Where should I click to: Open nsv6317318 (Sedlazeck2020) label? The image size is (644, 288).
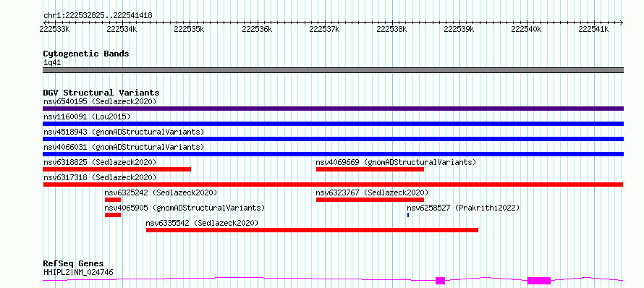click(x=100, y=177)
